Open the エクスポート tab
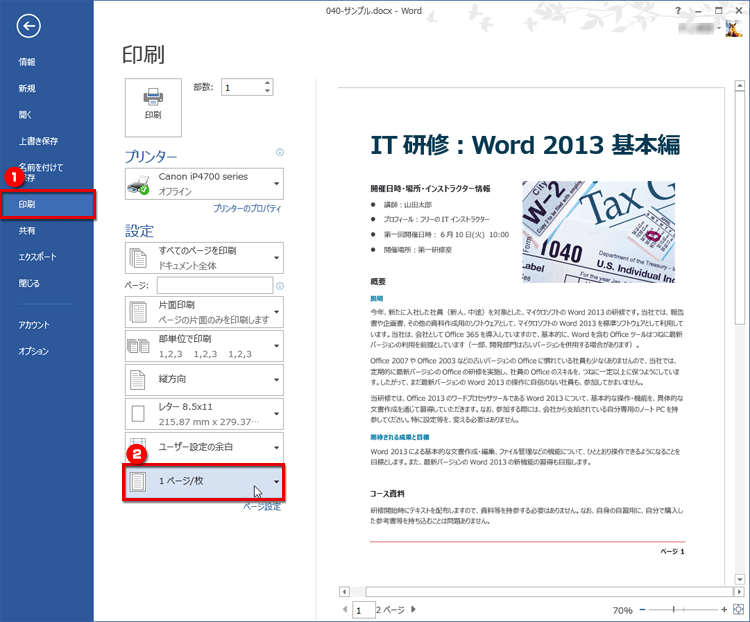The image size is (750, 622). [x=37, y=257]
